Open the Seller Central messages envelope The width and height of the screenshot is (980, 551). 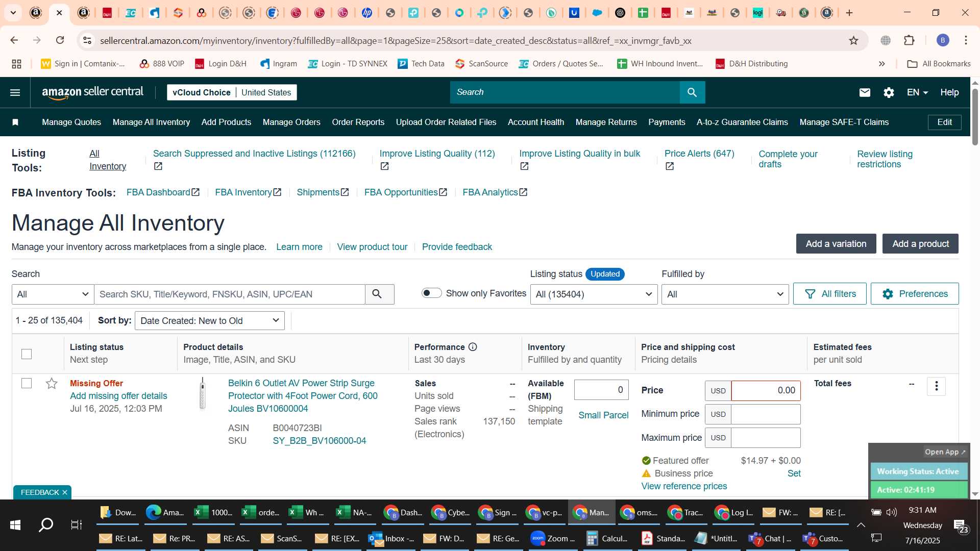pyautogui.click(x=864, y=92)
